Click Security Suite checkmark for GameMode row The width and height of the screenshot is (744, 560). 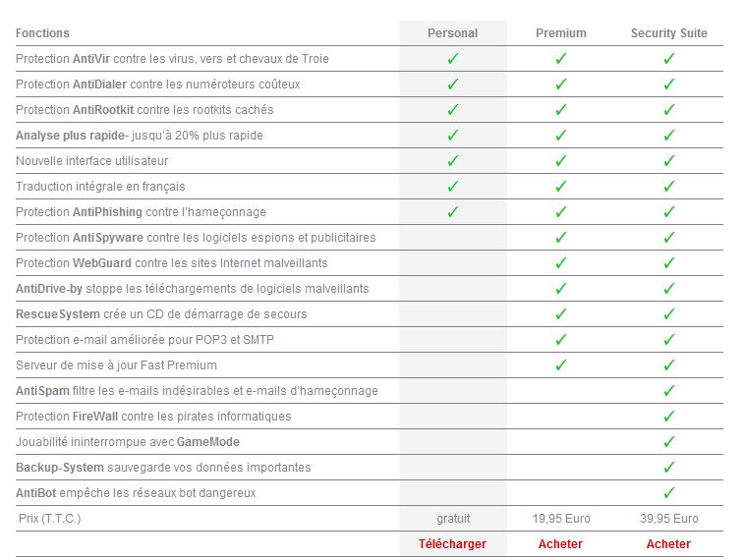point(669,442)
